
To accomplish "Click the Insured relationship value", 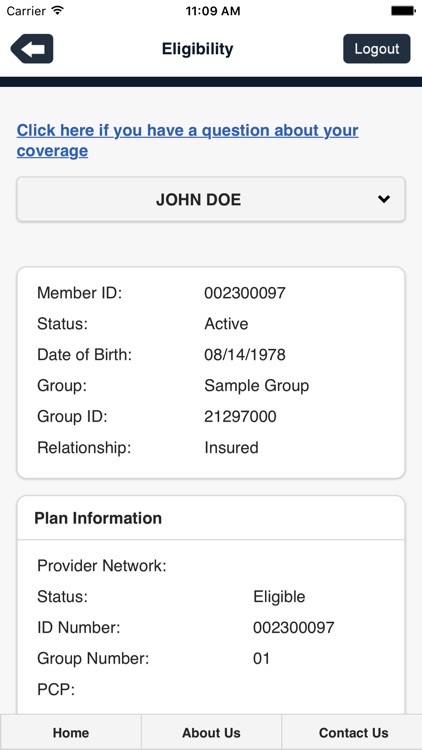I will [231, 448].
